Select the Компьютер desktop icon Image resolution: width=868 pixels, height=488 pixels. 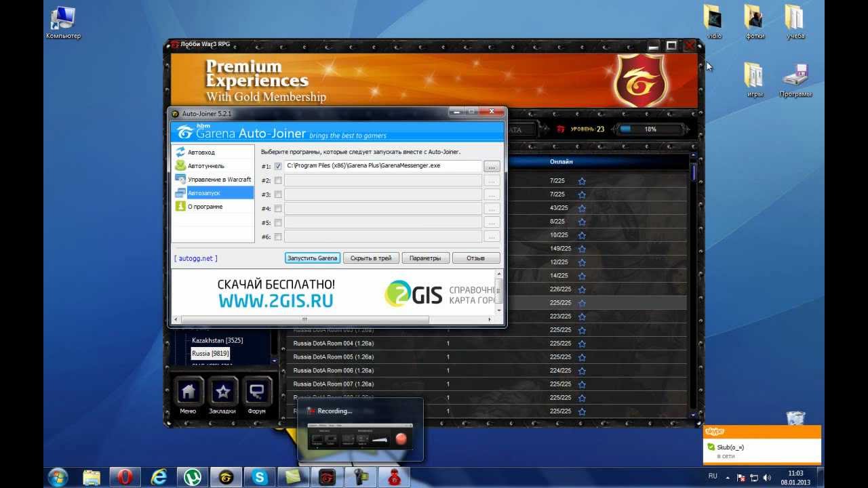pyautogui.click(x=63, y=22)
